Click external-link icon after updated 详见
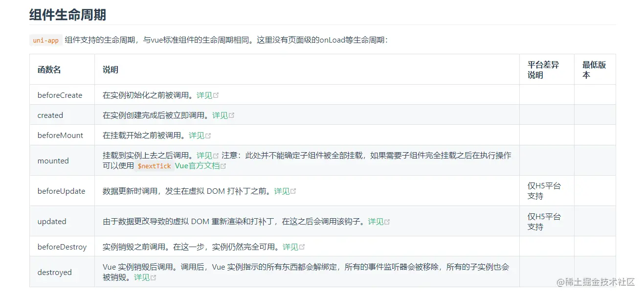This screenshot has width=644, height=296. [387, 221]
